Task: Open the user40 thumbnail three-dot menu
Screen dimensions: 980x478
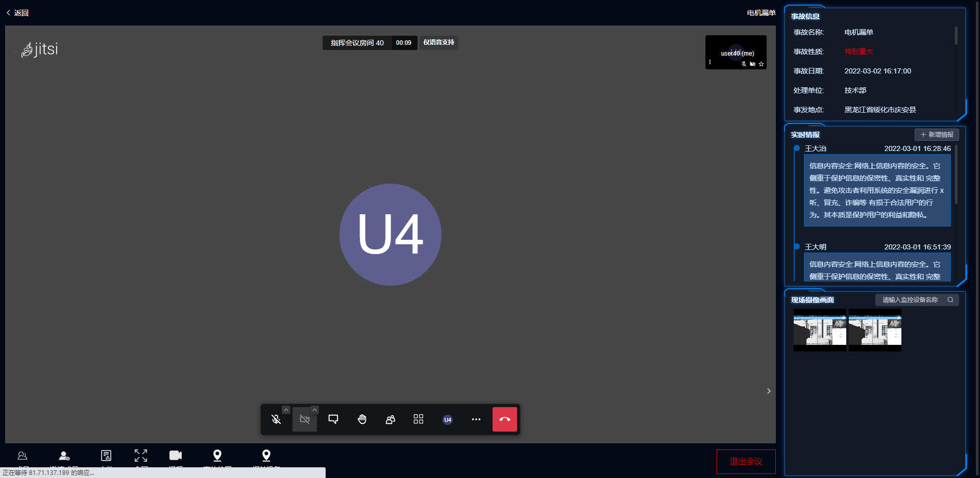Action: 710,62
